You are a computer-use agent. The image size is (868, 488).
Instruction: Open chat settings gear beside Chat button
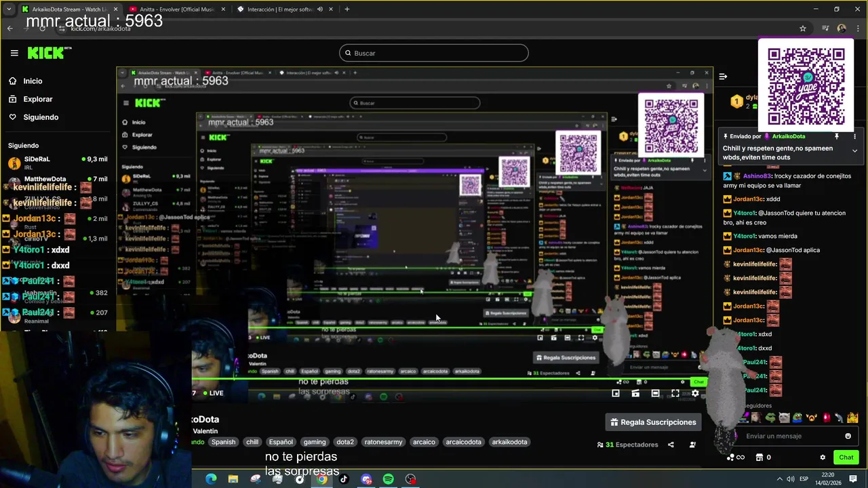click(x=823, y=457)
